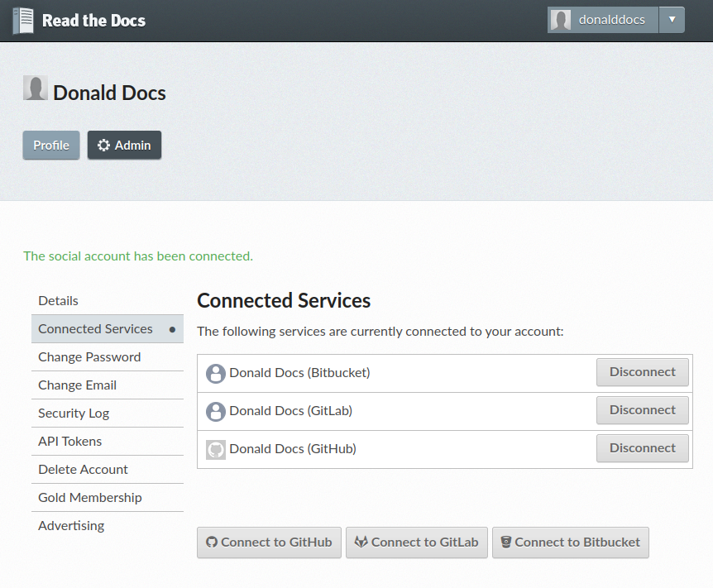
Task: Disconnect the GitHub account
Action: (x=642, y=448)
